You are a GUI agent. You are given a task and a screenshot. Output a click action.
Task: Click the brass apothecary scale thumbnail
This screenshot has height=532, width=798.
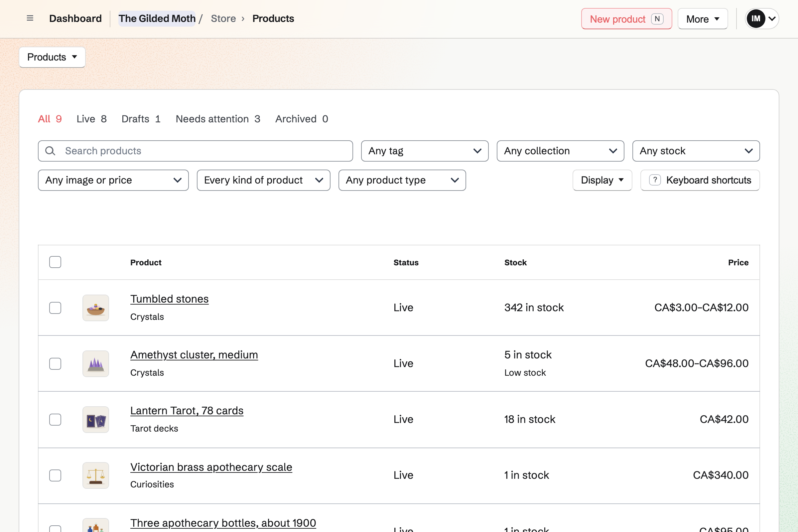[x=96, y=475]
